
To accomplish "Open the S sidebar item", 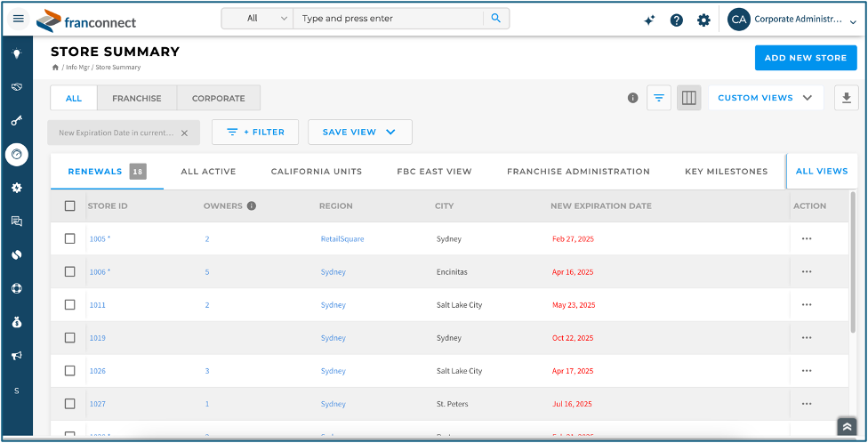I will click(x=17, y=391).
